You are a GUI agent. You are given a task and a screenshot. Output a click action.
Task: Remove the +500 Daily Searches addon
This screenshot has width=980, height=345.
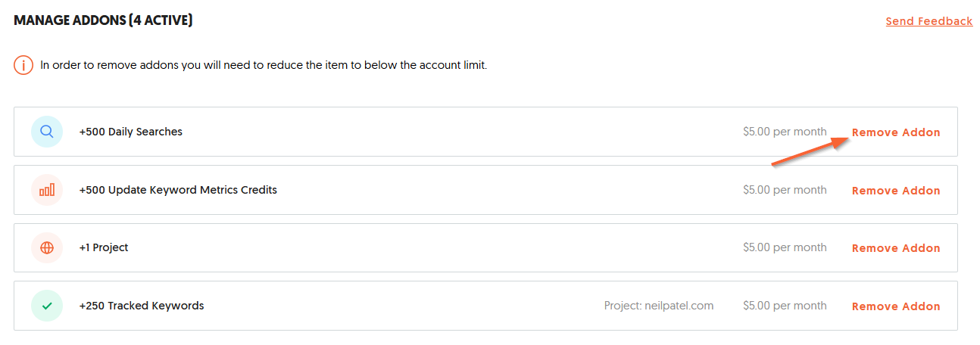point(896,132)
